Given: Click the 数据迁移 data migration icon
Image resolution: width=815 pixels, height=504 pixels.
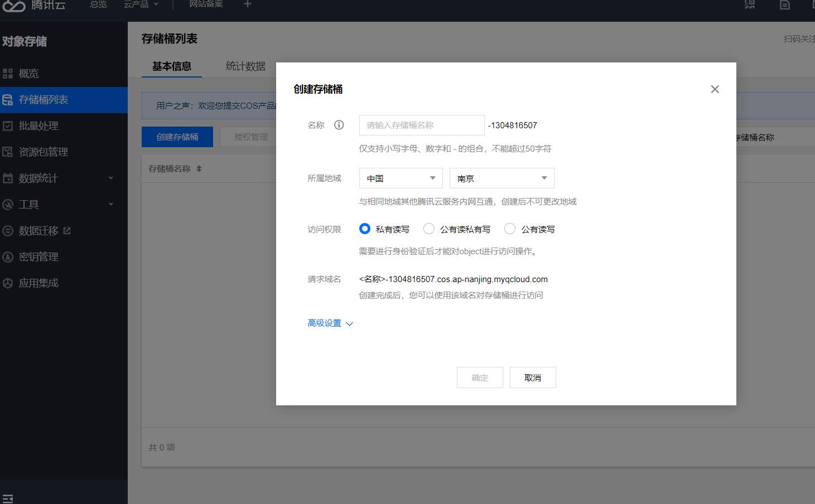Looking at the screenshot, I should [x=8, y=231].
